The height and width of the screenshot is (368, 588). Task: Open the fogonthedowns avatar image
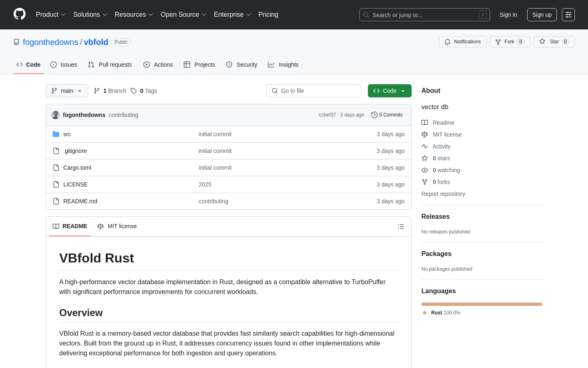56,115
